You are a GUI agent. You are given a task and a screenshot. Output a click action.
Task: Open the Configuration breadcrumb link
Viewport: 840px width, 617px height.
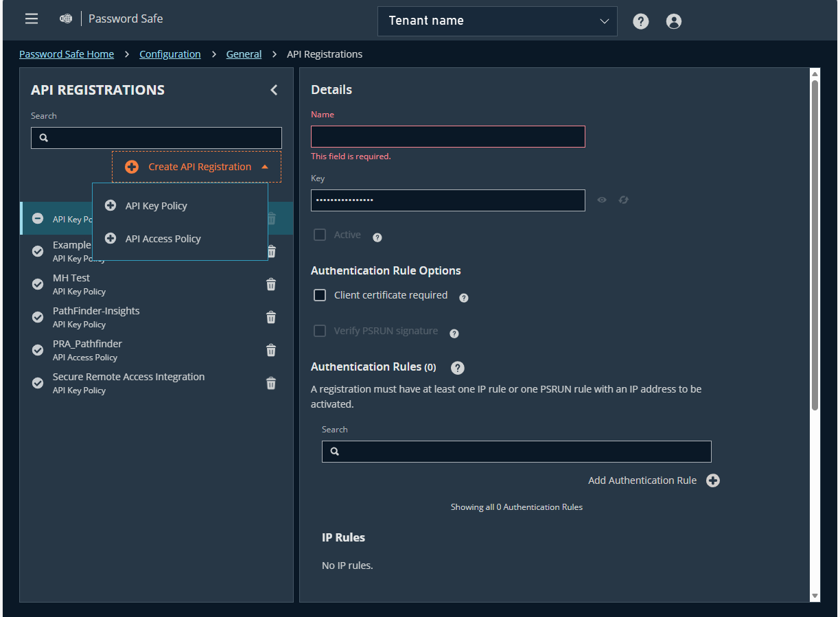pos(170,54)
